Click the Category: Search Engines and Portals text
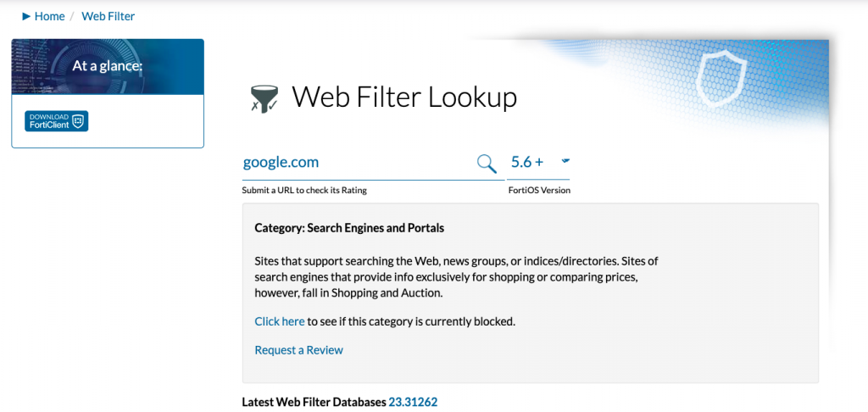 tap(349, 227)
